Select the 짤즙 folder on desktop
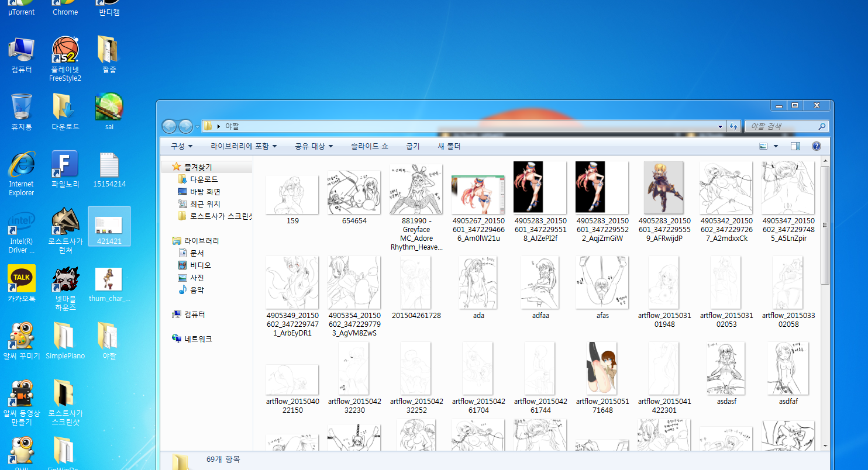Screen dimensions: 868x470 (x=109, y=55)
